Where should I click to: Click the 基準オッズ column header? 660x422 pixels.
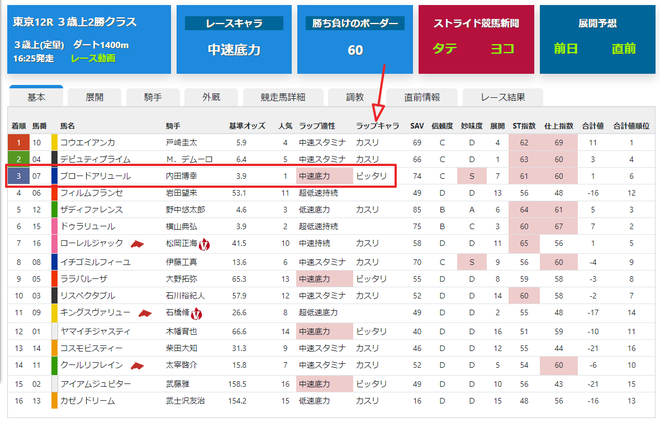(247, 126)
